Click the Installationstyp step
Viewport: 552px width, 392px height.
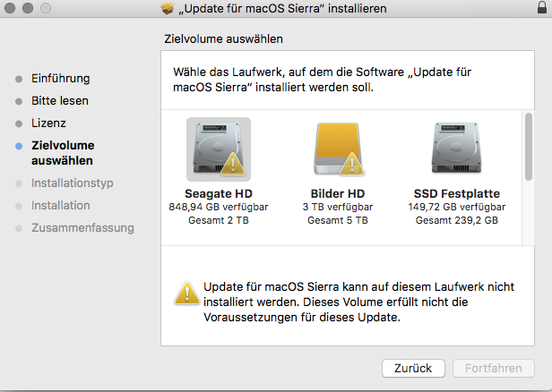[73, 183]
